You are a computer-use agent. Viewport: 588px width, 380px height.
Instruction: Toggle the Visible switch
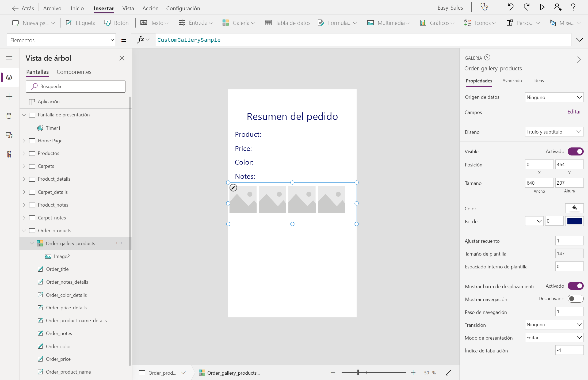point(575,151)
